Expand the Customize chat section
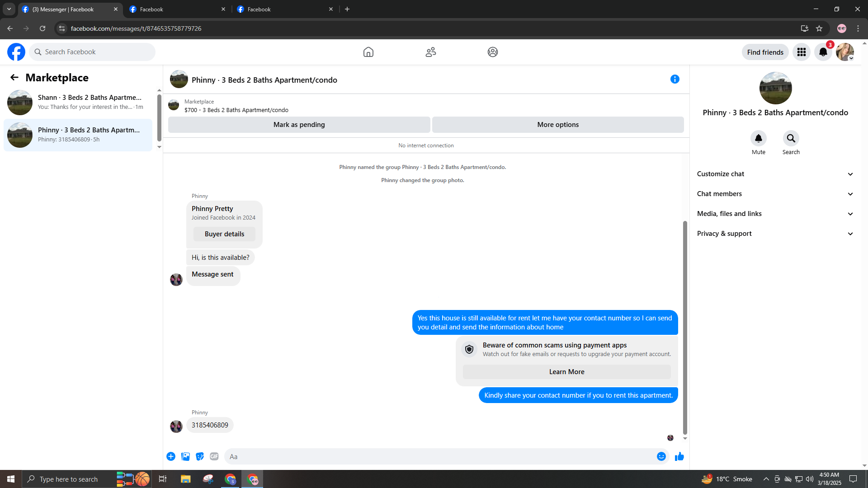868x488 pixels. click(775, 174)
